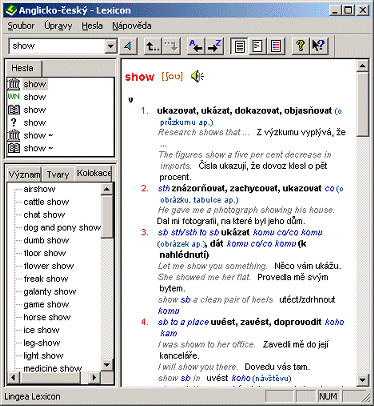This screenshot has height=406, width=374.
Task: Click the collocations vertical scrollbar thumb
Action: click(107, 217)
